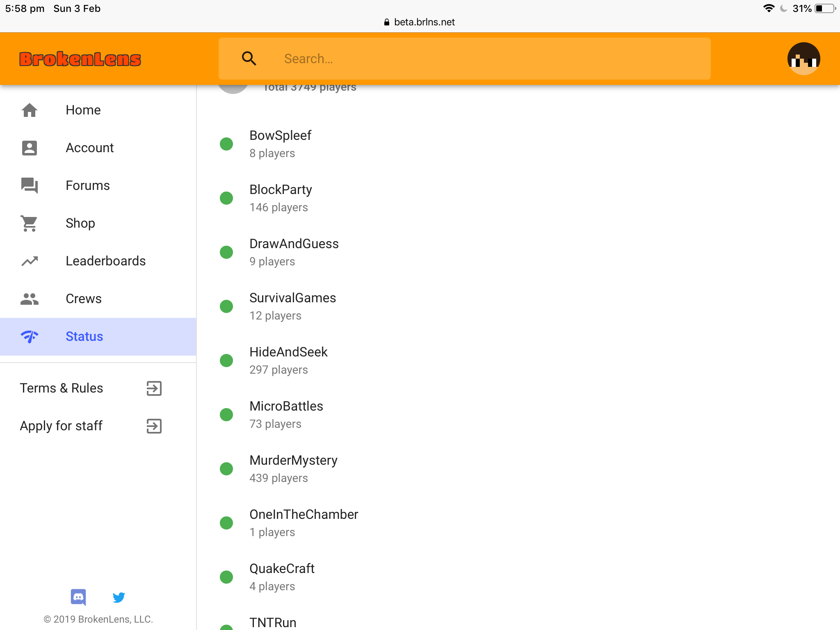Click the search magnifier icon
This screenshot has height=630, width=840.
tap(249, 59)
